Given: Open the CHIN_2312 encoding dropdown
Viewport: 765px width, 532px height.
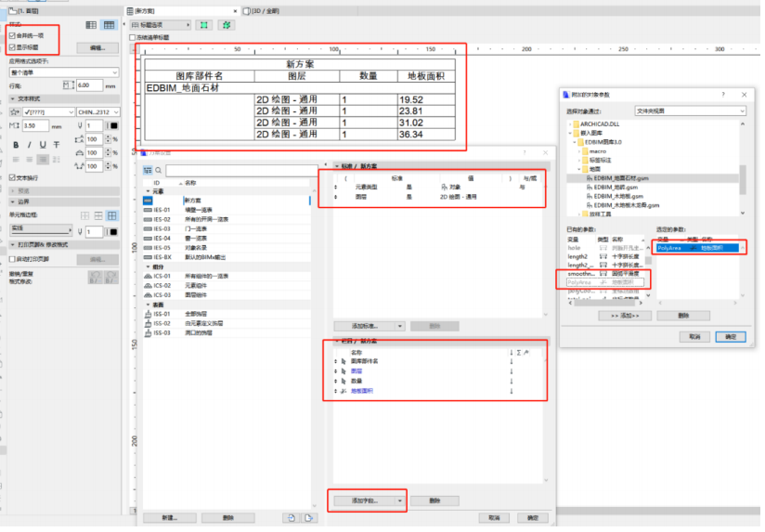Looking at the screenshot, I should pyautogui.click(x=98, y=112).
